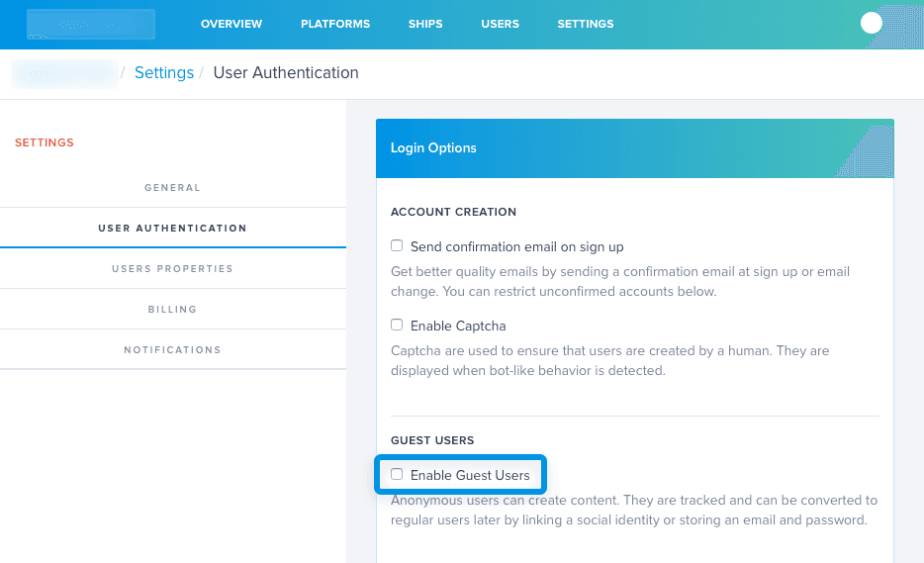This screenshot has height=563, width=924.
Task: Enable Send confirmation email on sign up
Action: point(397,246)
